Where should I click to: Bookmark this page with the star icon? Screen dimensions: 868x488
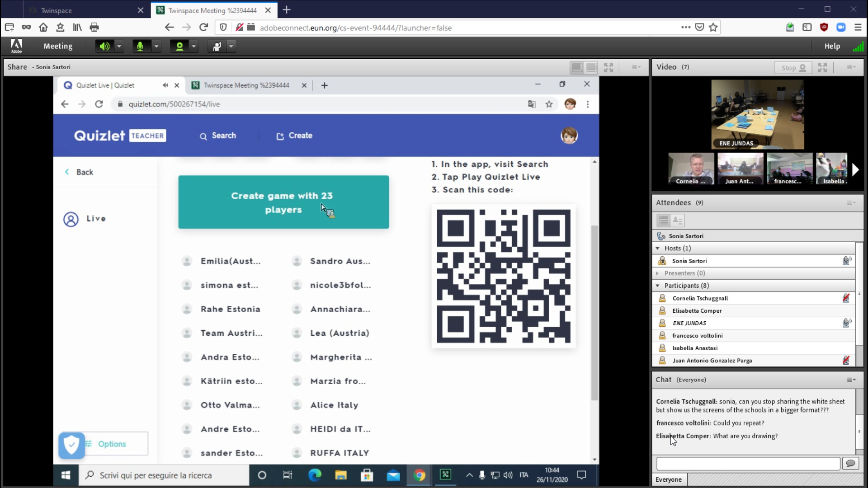point(713,28)
